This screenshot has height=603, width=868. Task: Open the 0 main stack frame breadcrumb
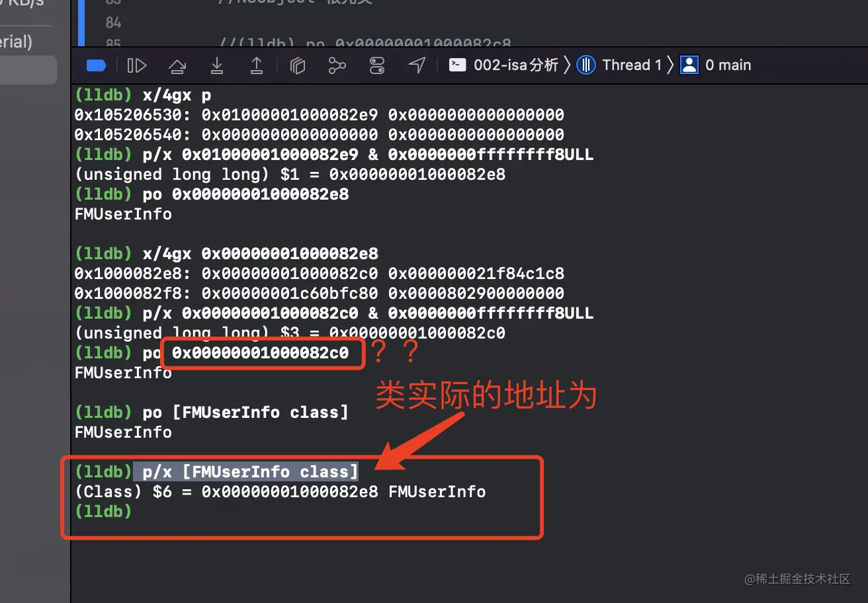[x=728, y=65]
